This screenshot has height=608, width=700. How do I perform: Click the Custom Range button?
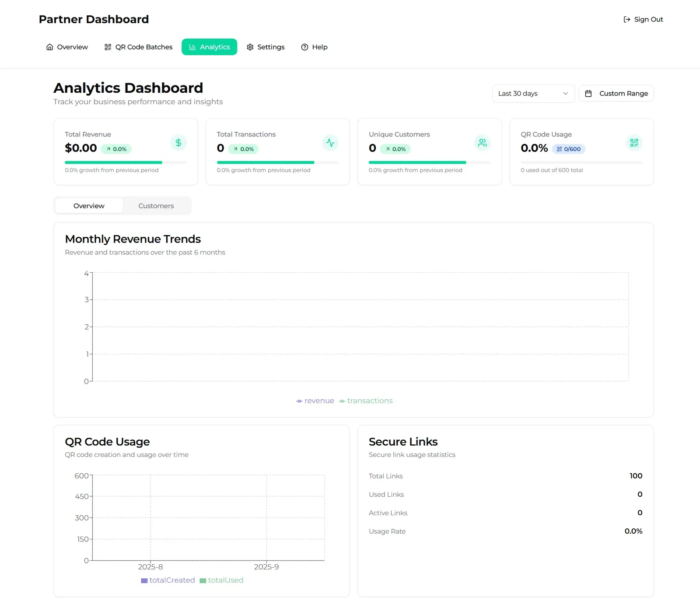[x=616, y=93]
